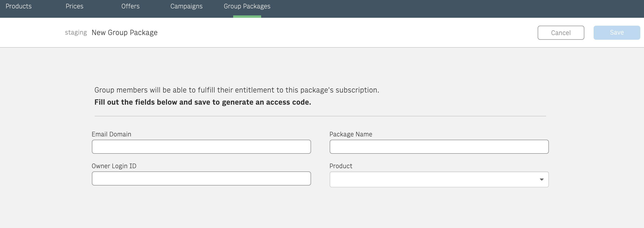This screenshot has height=228, width=644.
Task: Go to the Offers tab
Action: tap(130, 6)
